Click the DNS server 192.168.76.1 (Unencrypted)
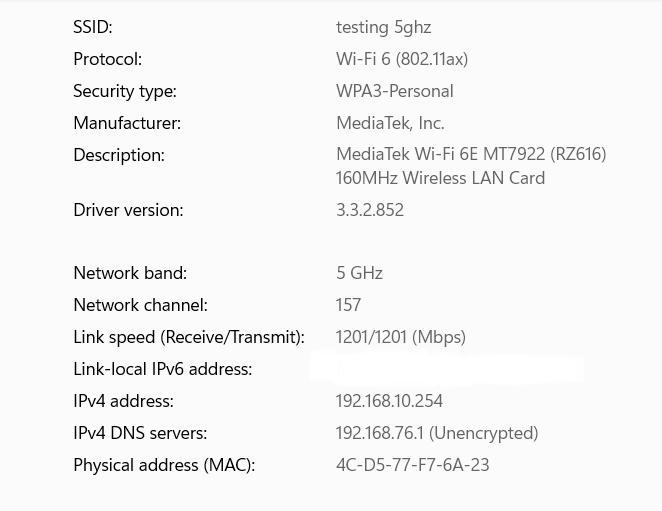This screenshot has width=662, height=511. point(437,433)
